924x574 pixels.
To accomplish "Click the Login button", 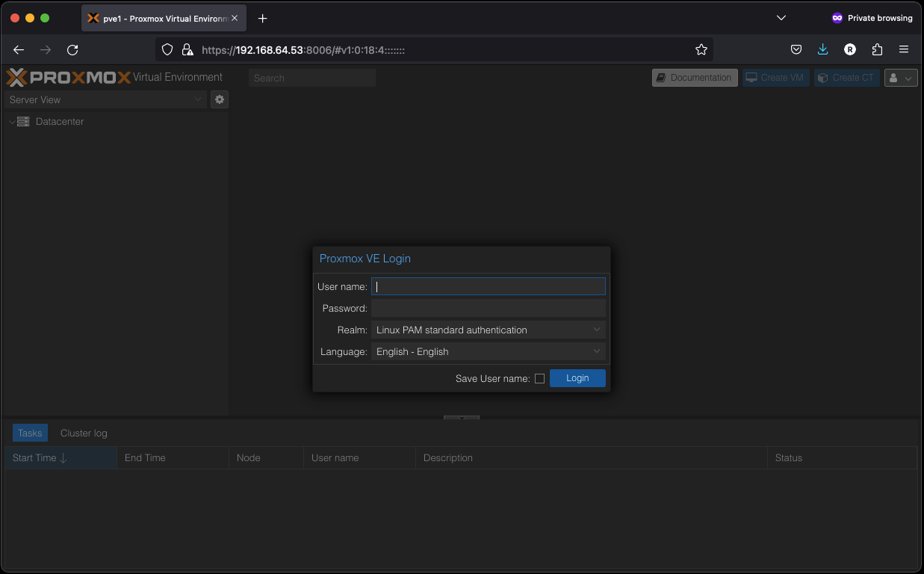I will pos(577,378).
